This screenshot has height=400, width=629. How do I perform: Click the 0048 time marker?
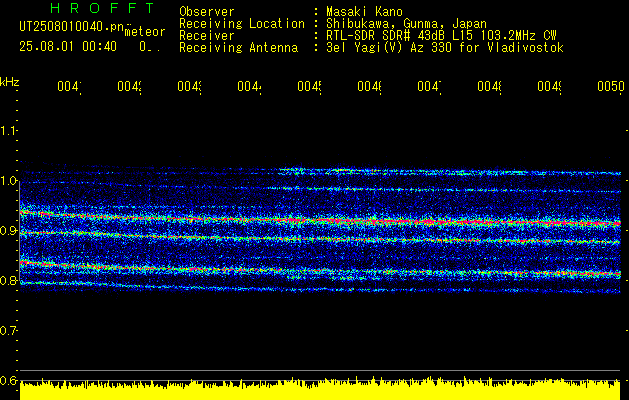tap(490, 86)
